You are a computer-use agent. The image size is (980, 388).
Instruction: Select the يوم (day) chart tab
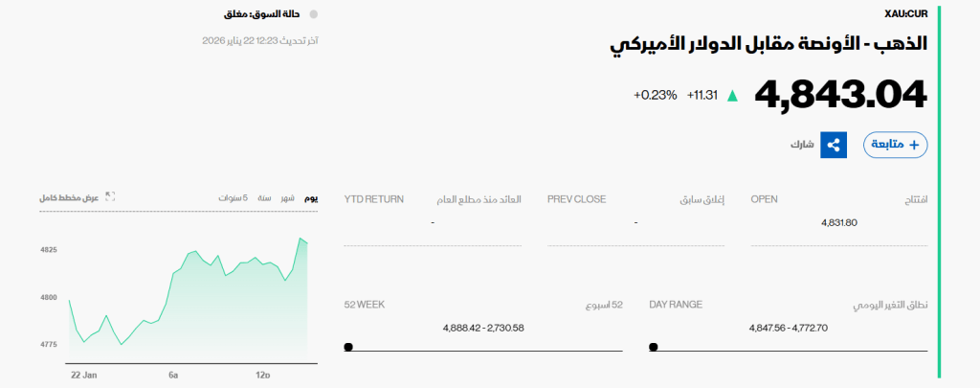[x=311, y=197]
